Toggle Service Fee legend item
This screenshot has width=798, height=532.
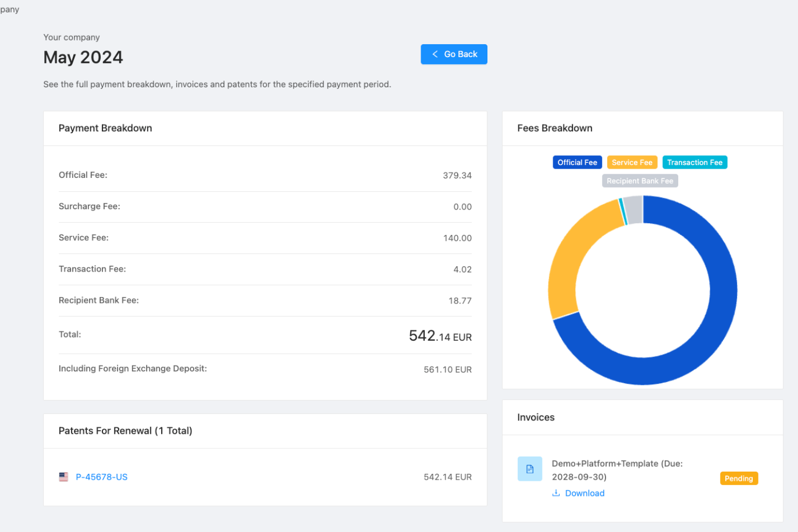coord(631,162)
